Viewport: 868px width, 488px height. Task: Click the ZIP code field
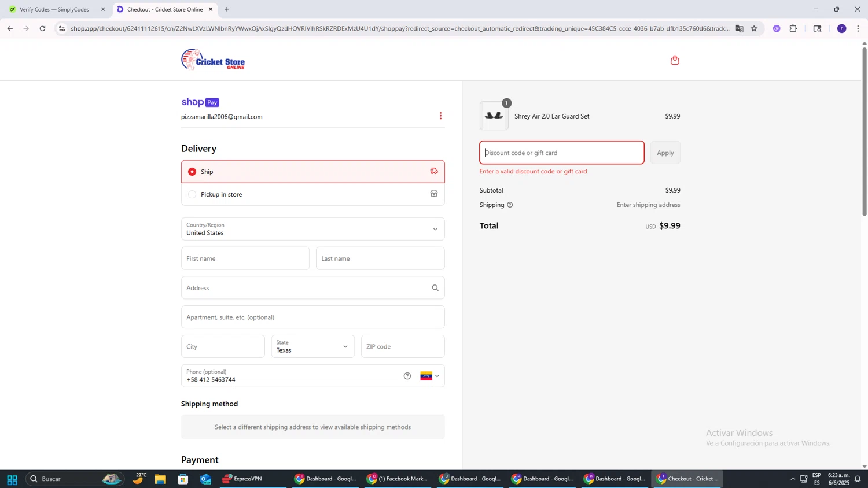403,346
